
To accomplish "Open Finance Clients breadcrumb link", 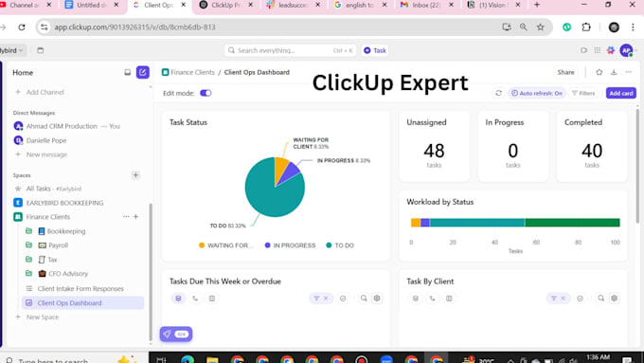I will pyautogui.click(x=192, y=72).
